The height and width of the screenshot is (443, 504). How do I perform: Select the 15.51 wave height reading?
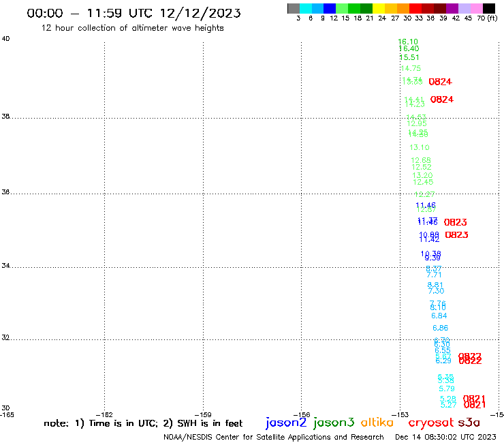pos(409,57)
